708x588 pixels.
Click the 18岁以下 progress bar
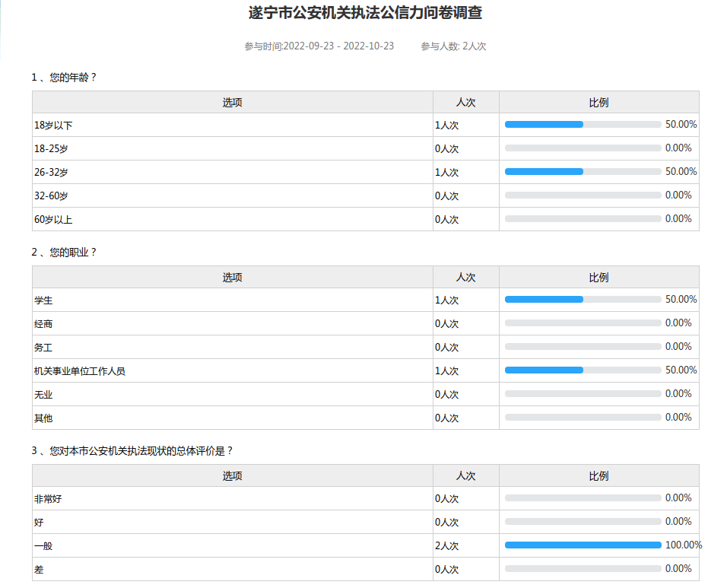pos(583,125)
